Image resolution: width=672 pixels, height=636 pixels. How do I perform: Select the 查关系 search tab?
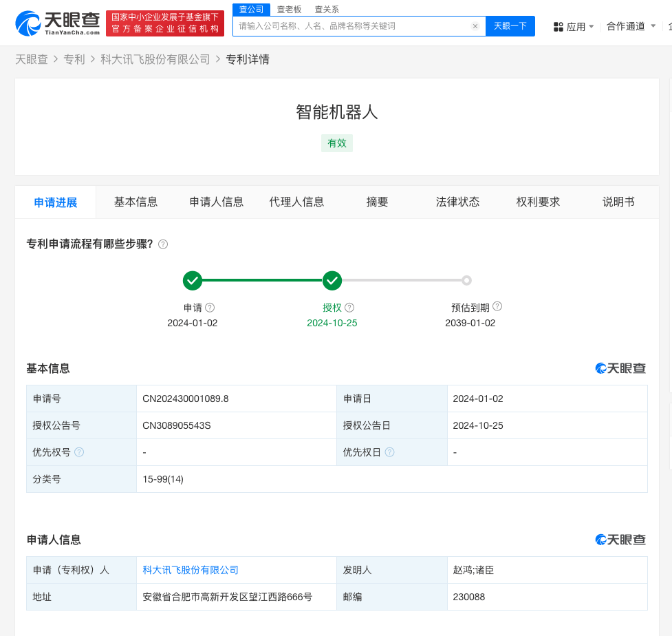327,10
